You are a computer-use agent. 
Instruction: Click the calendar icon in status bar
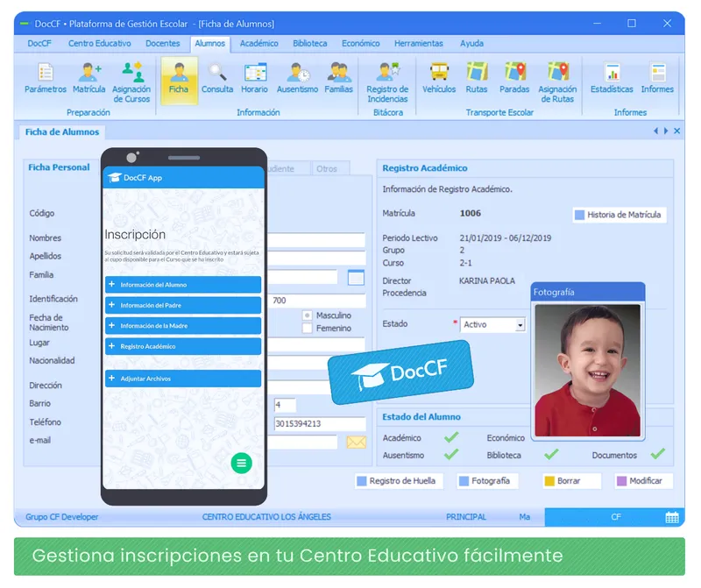click(672, 517)
